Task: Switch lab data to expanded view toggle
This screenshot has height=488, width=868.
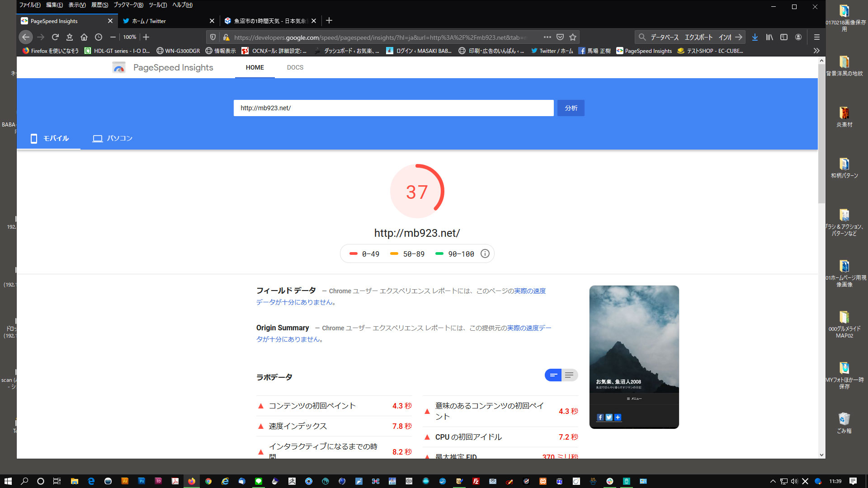Action: coord(570,375)
